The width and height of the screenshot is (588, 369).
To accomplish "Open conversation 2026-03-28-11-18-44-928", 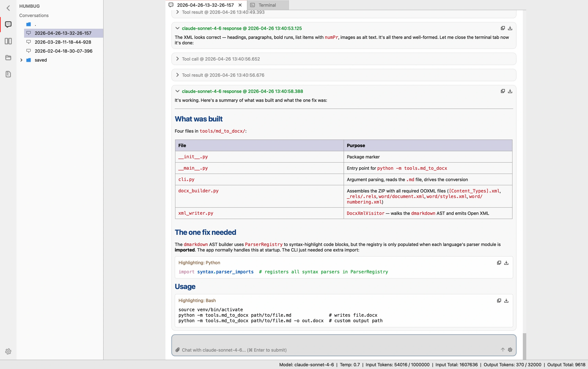I will pos(63,42).
